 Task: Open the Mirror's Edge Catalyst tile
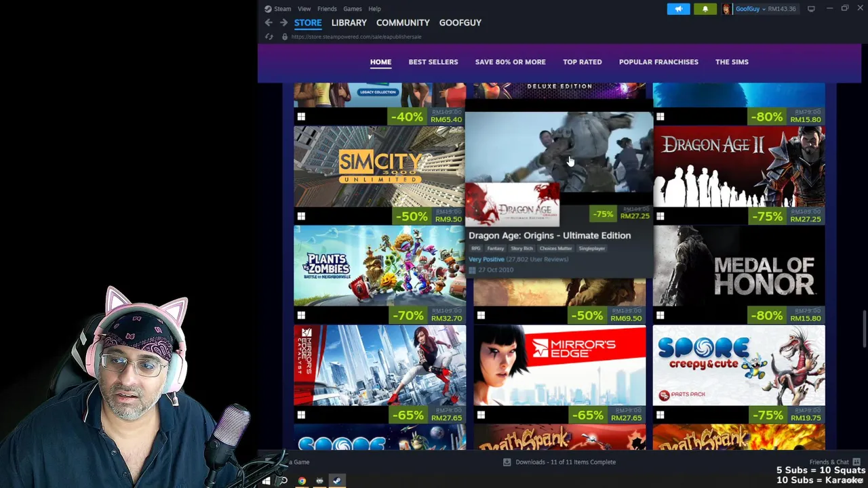tap(380, 365)
